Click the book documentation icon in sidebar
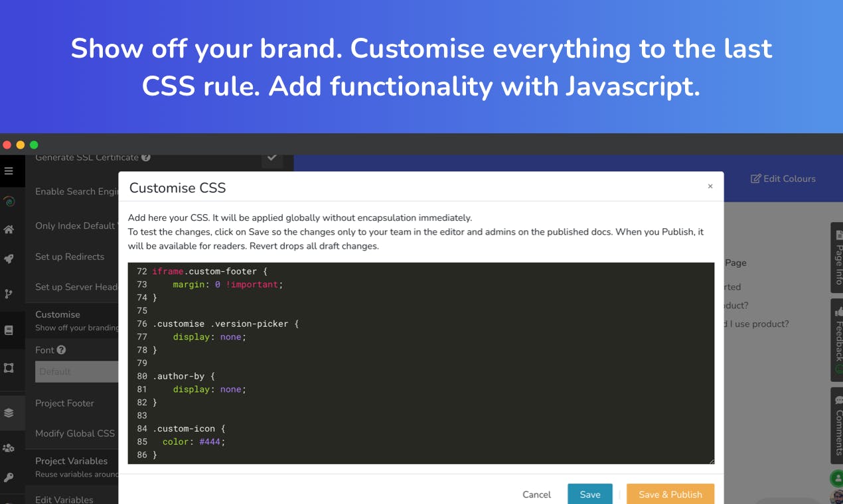The height and width of the screenshot is (504, 843). 9,330
